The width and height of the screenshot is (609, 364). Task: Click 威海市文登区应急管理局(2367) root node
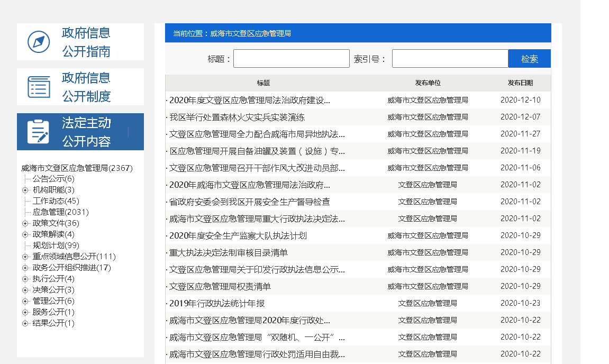(77, 168)
